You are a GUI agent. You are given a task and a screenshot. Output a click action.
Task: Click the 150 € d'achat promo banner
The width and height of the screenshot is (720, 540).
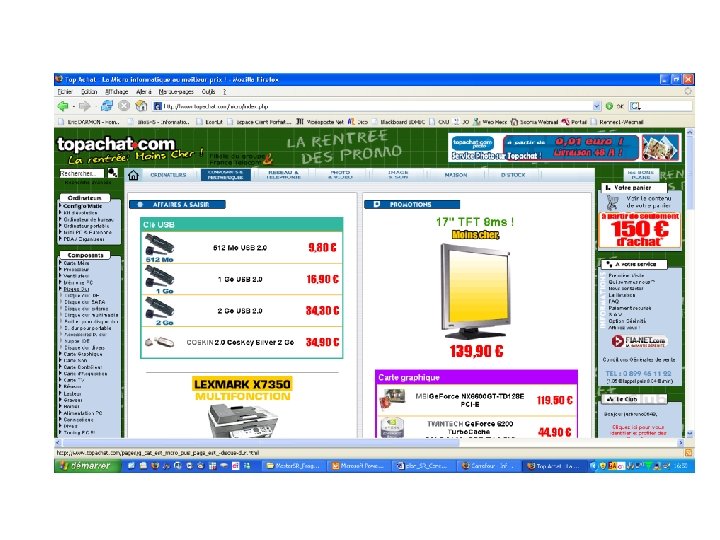(640, 230)
